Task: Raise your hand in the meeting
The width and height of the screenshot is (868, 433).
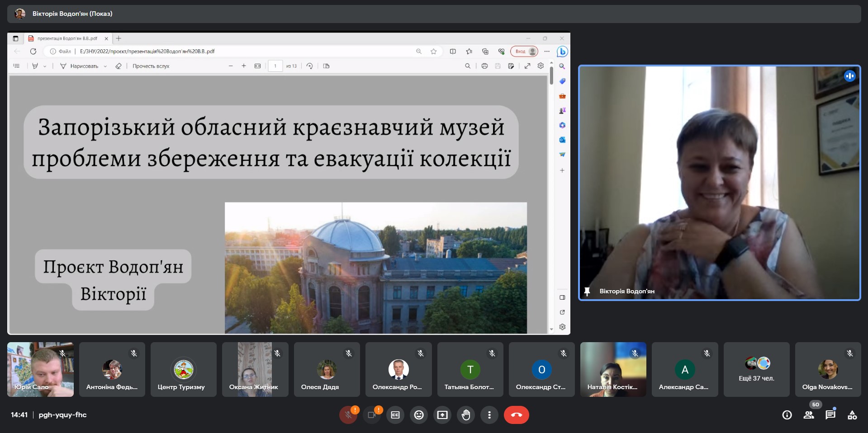Action: click(466, 415)
